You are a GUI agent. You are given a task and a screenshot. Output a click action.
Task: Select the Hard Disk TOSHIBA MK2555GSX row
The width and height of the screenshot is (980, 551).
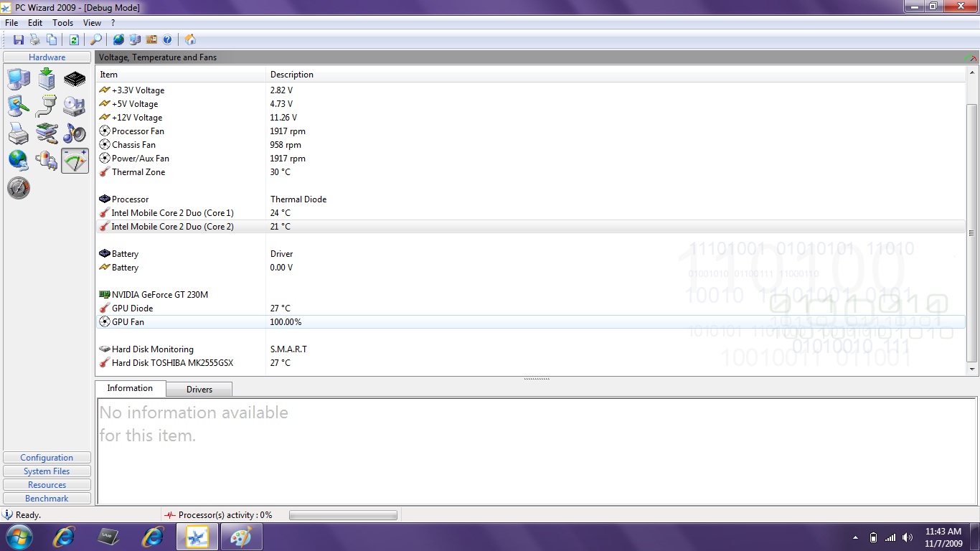(x=531, y=363)
